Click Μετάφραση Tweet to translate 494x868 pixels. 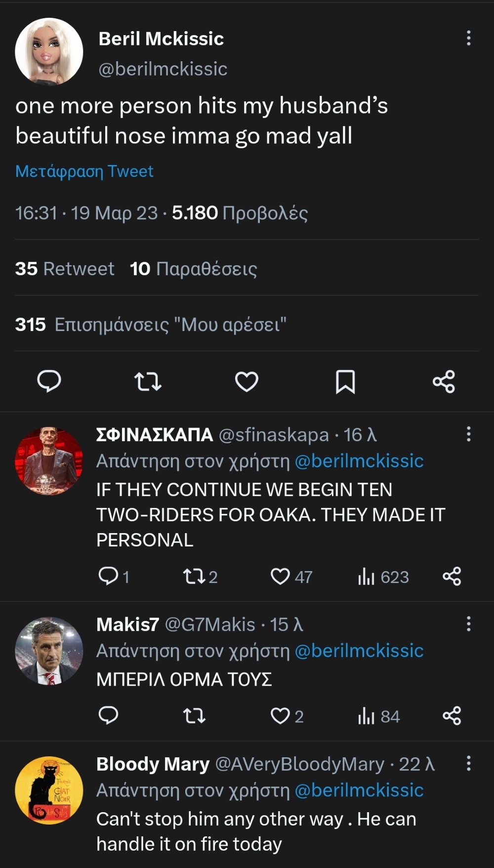tap(84, 171)
